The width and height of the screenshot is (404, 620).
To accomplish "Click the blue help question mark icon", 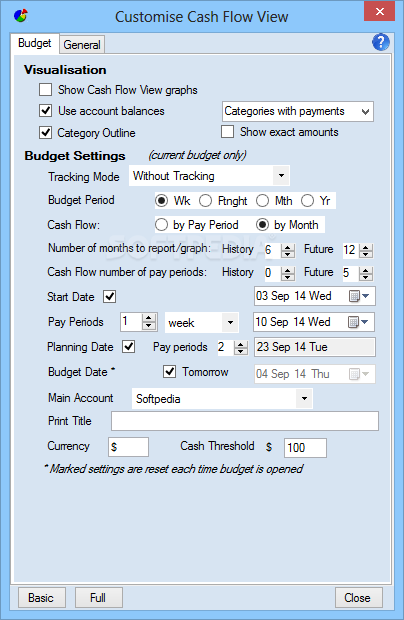I will click(381, 42).
